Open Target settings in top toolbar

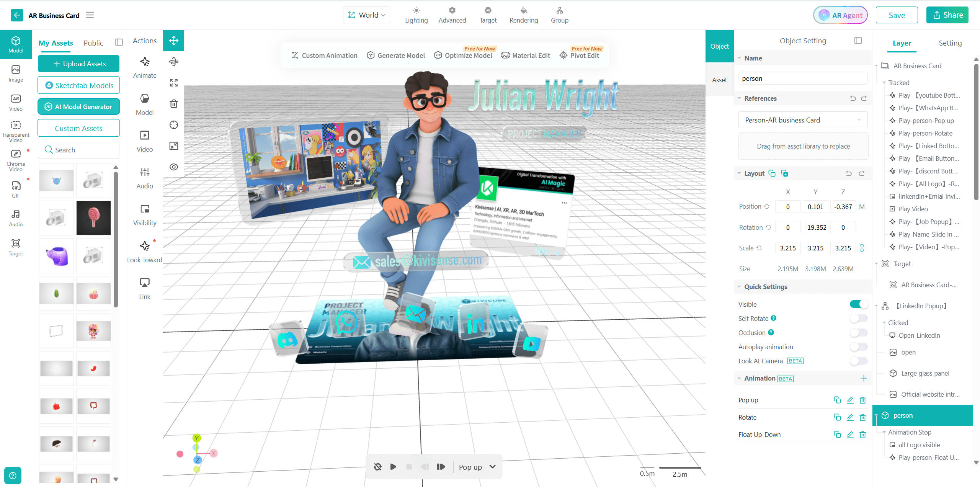488,15
